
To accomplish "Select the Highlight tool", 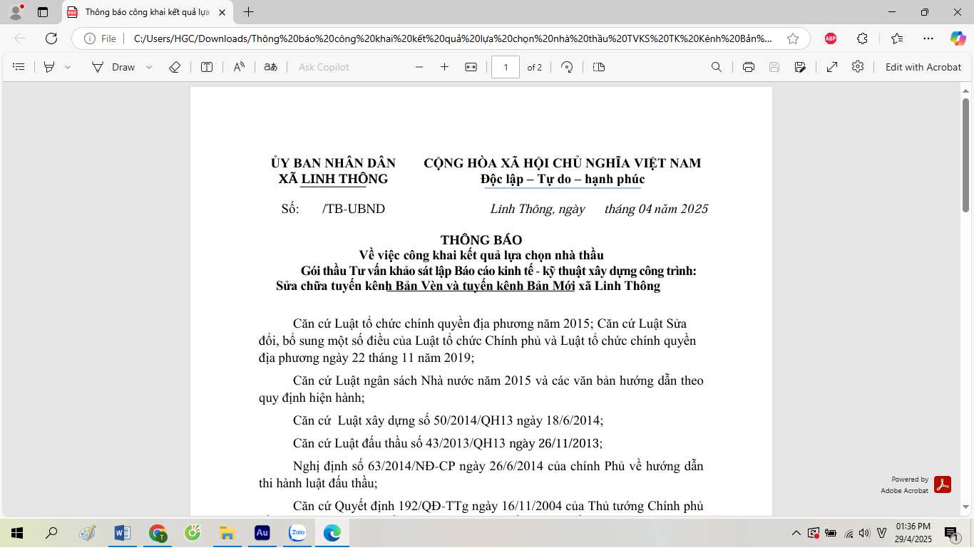I will tap(49, 67).
